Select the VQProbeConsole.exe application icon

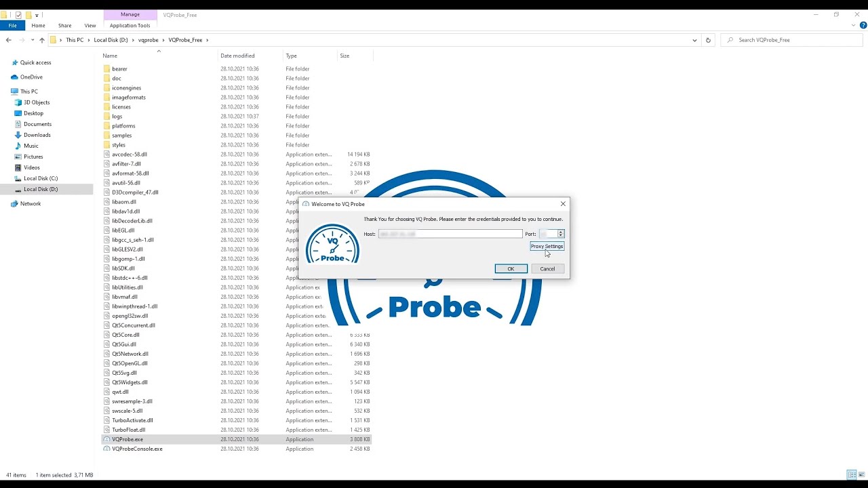click(x=107, y=449)
